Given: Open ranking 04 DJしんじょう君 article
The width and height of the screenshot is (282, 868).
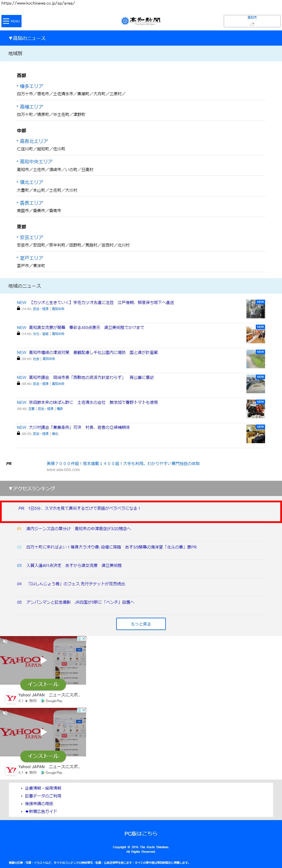Looking at the screenshot, I should 76,584.
